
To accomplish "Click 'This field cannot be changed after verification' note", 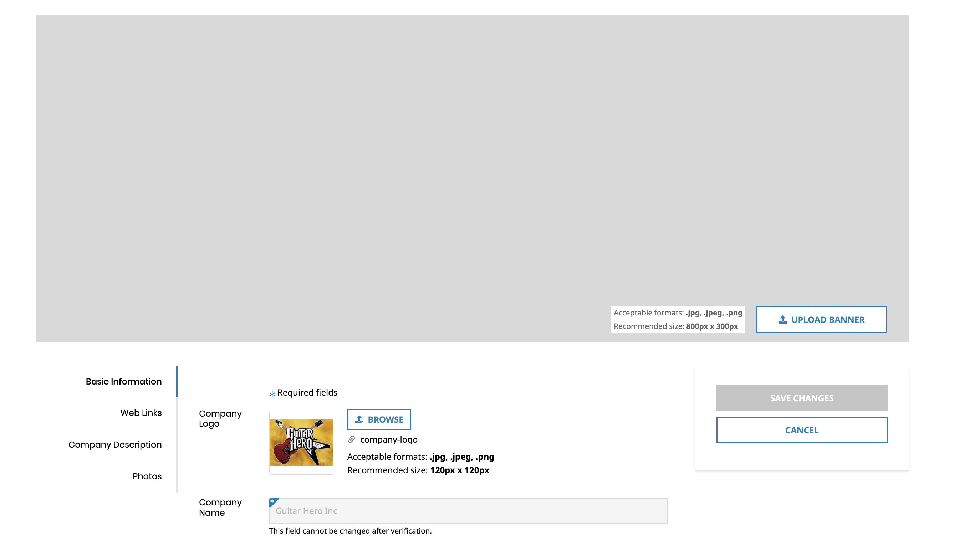I will (350, 531).
